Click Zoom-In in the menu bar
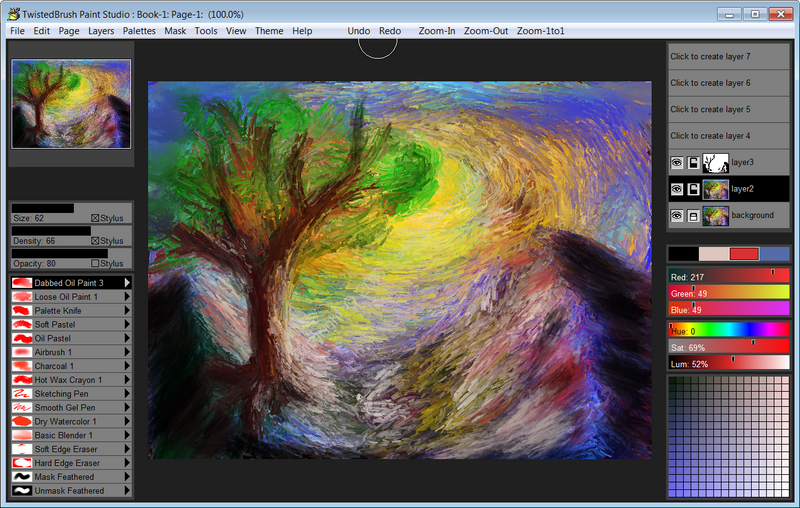 click(437, 31)
